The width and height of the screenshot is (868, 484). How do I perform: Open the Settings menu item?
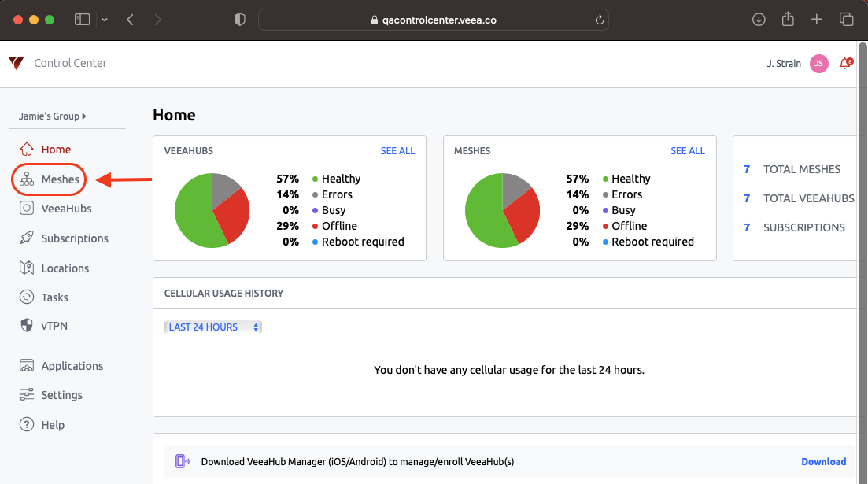(x=61, y=395)
